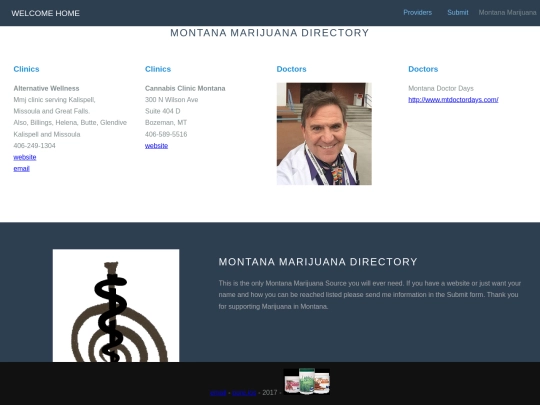
Task: Click the Montana Doctor Days text
Action: [441, 88]
